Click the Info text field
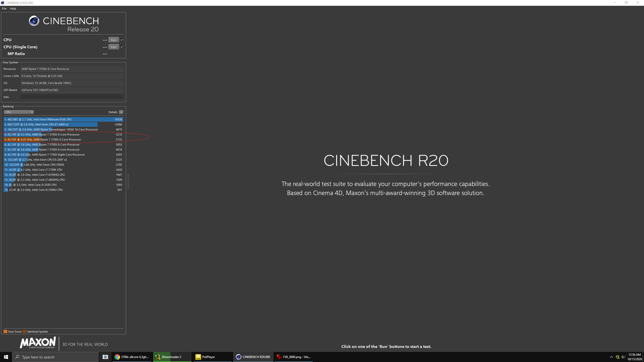 coord(72,97)
